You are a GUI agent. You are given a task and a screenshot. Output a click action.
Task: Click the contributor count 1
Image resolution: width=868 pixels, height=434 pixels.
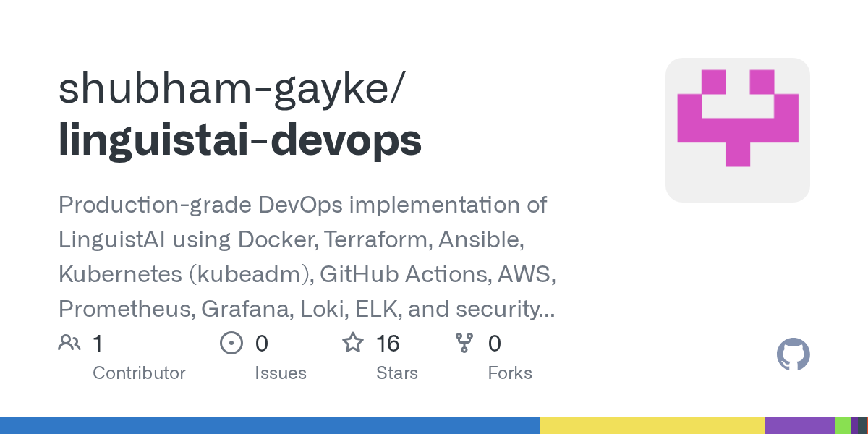pyautogui.click(x=98, y=344)
